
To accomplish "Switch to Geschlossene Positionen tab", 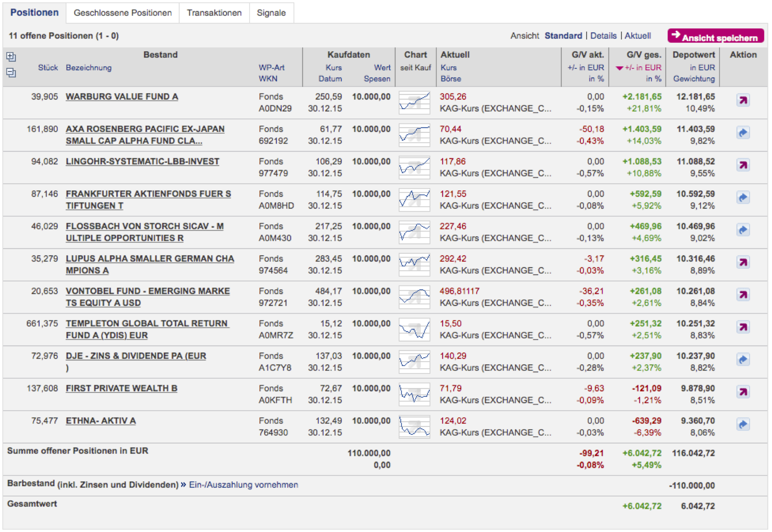I will pos(122,13).
